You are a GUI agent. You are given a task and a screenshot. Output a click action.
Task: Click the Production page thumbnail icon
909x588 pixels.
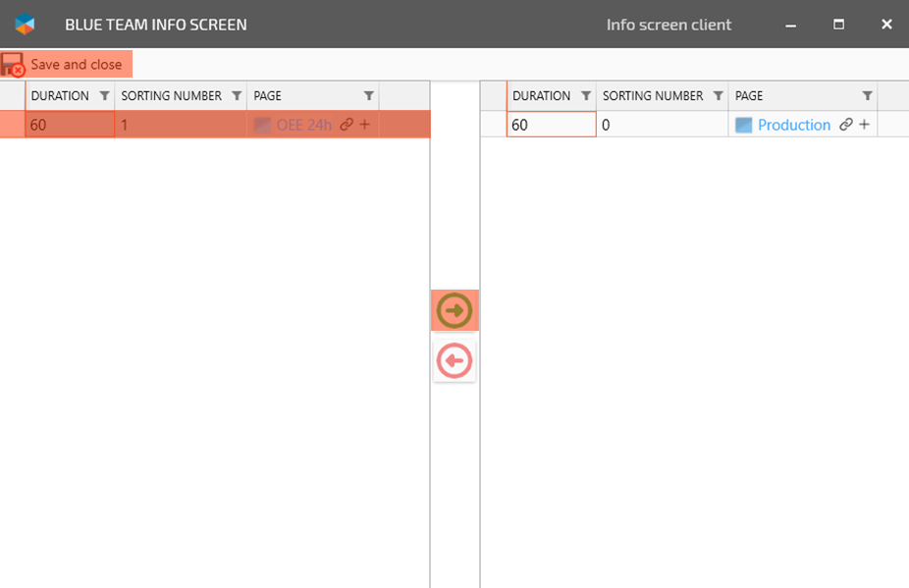tap(743, 125)
